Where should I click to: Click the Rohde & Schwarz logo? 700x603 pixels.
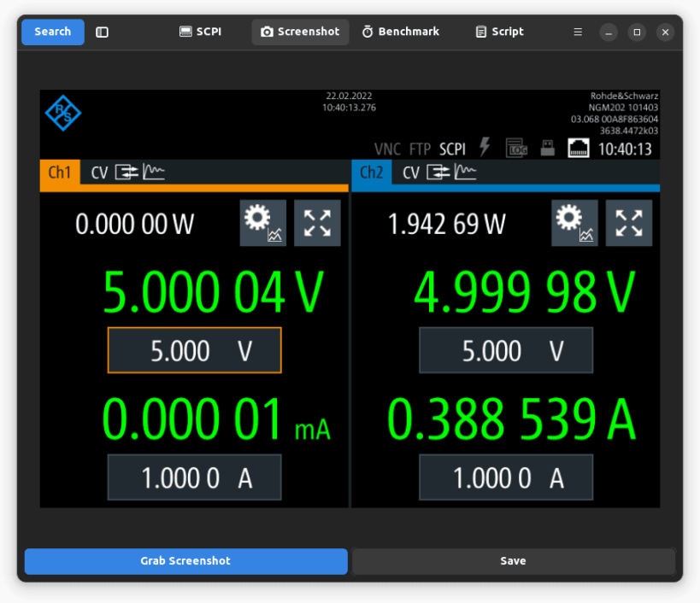tap(63, 113)
